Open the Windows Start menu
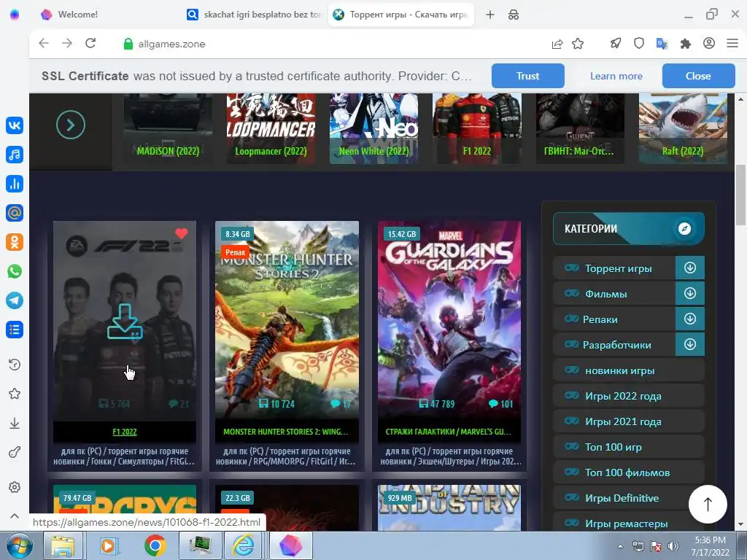Screen dimensions: 747x560 pyautogui.click(x=18, y=545)
